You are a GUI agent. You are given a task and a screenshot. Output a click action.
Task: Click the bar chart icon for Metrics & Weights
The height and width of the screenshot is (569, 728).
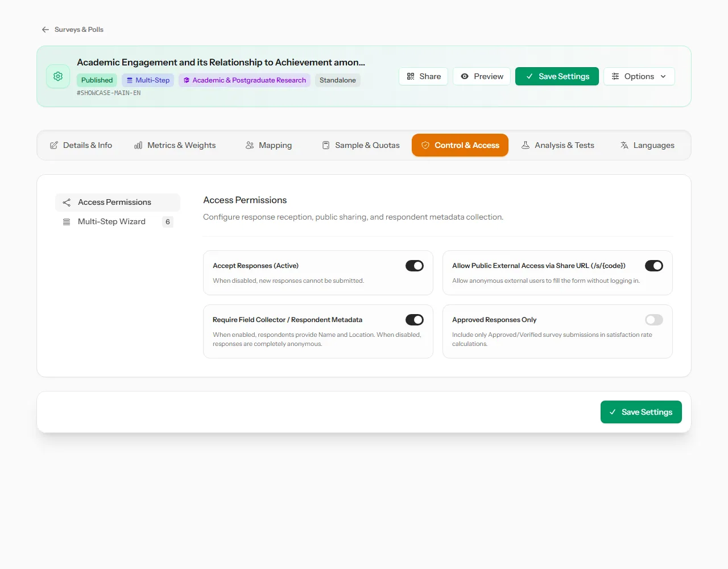click(x=138, y=145)
